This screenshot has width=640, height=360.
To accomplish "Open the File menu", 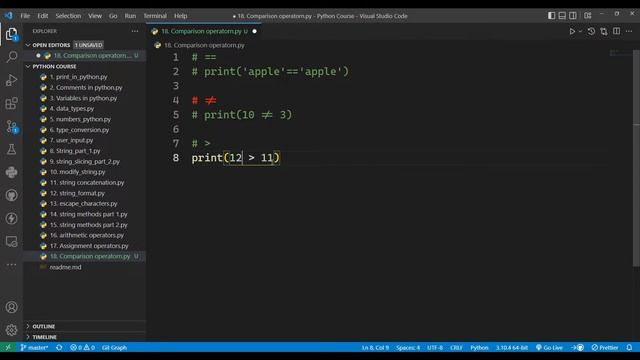I will (x=25, y=16).
